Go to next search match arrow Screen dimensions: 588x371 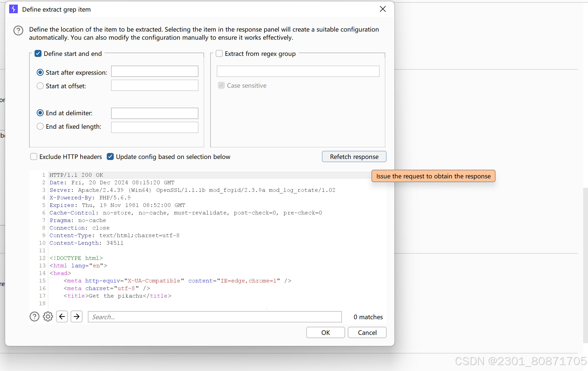pyautogui.click(x=77, y=316)
